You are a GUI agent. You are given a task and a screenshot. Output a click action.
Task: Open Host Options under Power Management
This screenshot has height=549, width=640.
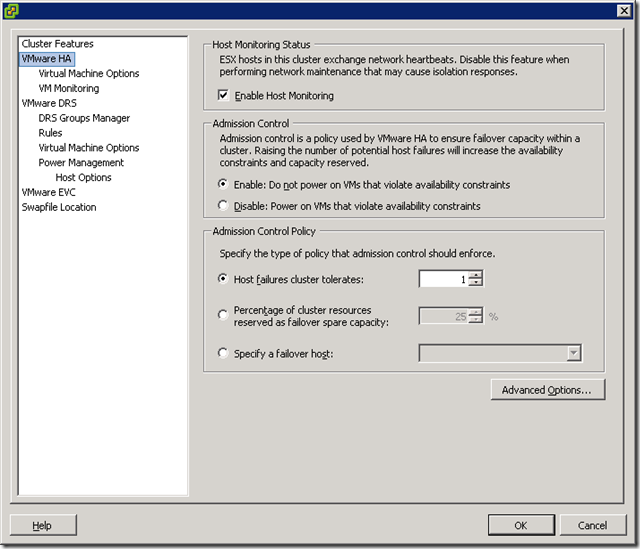coord(83,178)
